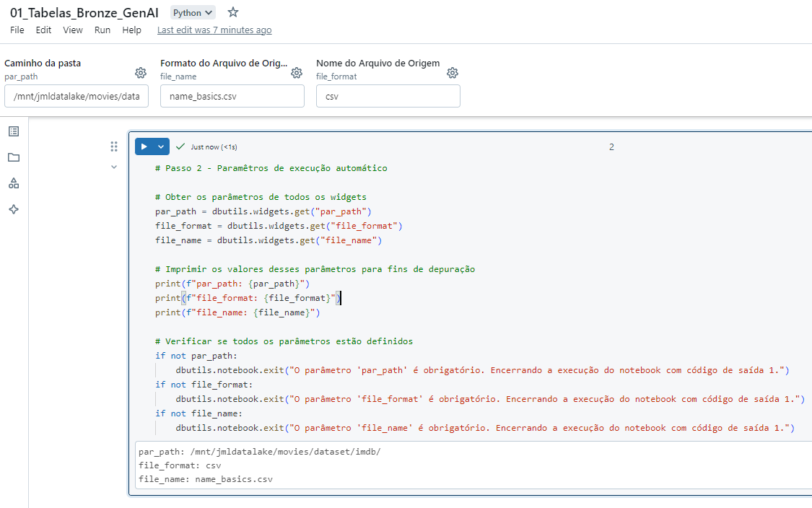This screenshot has height=508, width=812.
Task: Open the View menu
Action: click(x=73, y=30)
